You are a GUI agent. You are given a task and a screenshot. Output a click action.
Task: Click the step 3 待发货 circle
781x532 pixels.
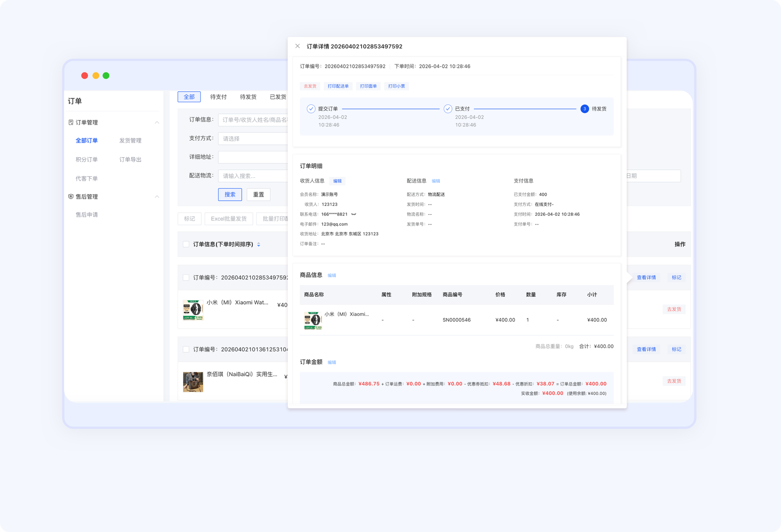(x=584, y=109)
